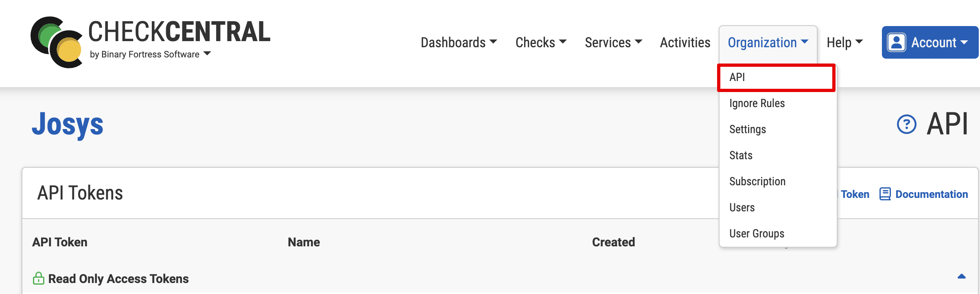Click the green lock icon
The image size is (980, 294).
[x=39, y=279]
